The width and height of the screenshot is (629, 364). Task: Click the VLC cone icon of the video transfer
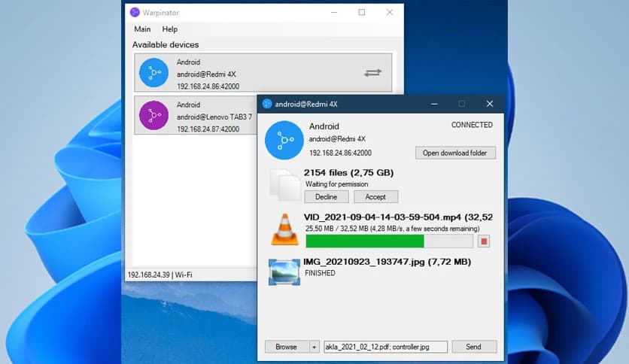click(285, 229)
